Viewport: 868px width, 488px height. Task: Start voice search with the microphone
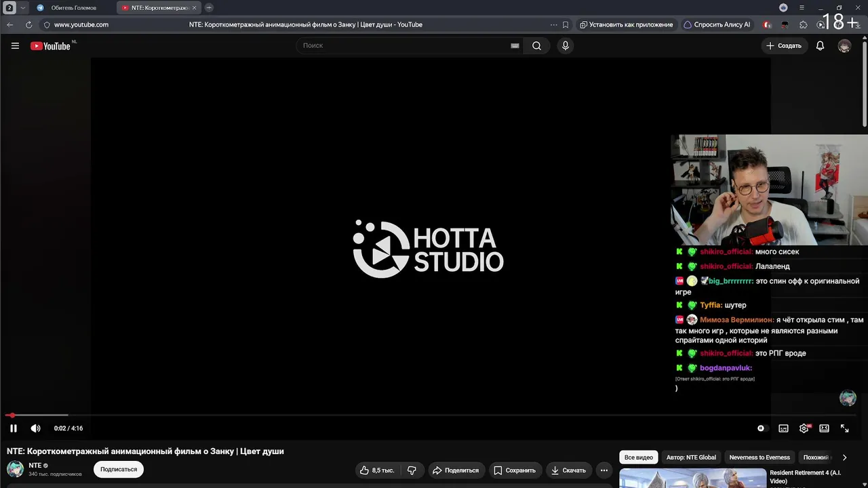coord(565,46)
